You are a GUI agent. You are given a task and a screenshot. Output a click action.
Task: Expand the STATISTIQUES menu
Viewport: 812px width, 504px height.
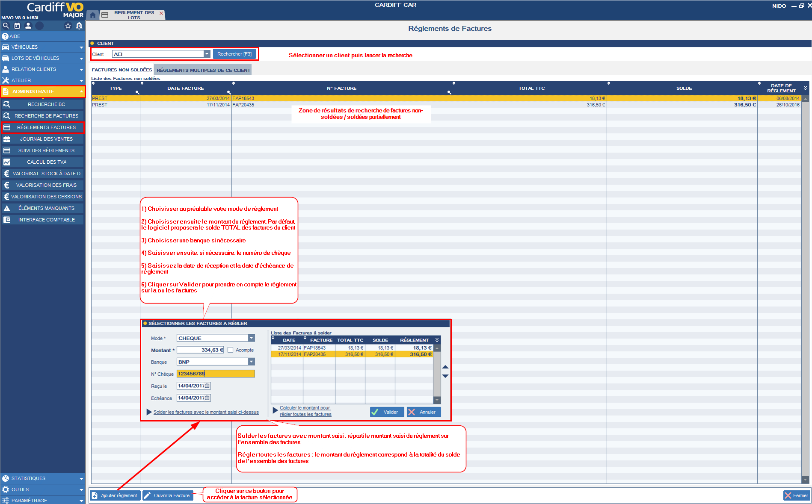43,478
